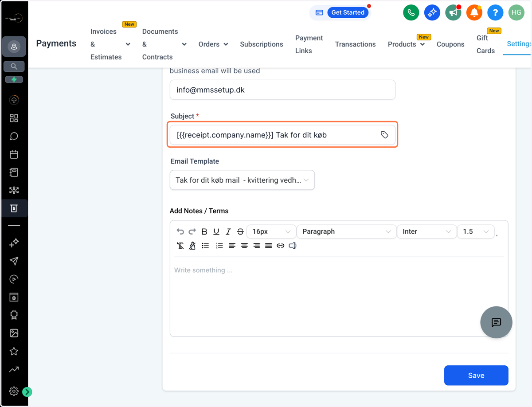
Task: Open Opportunities pipeline icon in sidebar
Action: click(14, 190)
